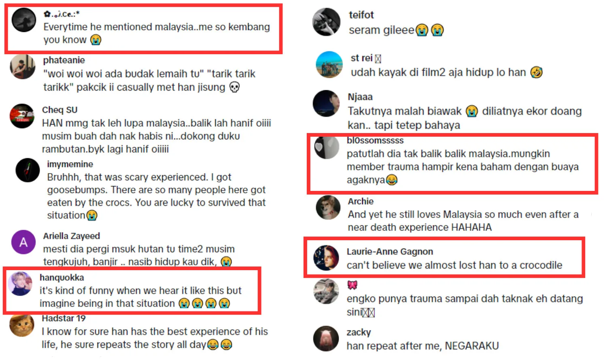Open Archie's profile avatar
This screenshot has width=607, height=364.
328,207
